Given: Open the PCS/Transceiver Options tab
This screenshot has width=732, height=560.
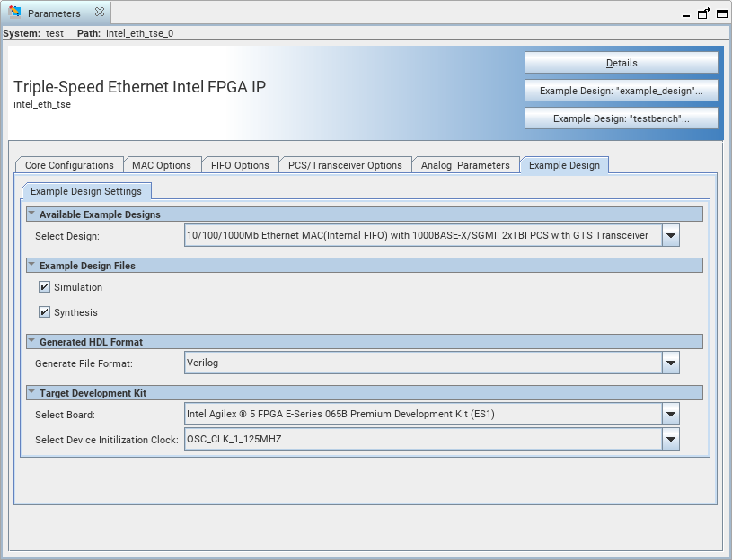Looking at the screenshot, I should pyautogui.click(x=345, y=165).
